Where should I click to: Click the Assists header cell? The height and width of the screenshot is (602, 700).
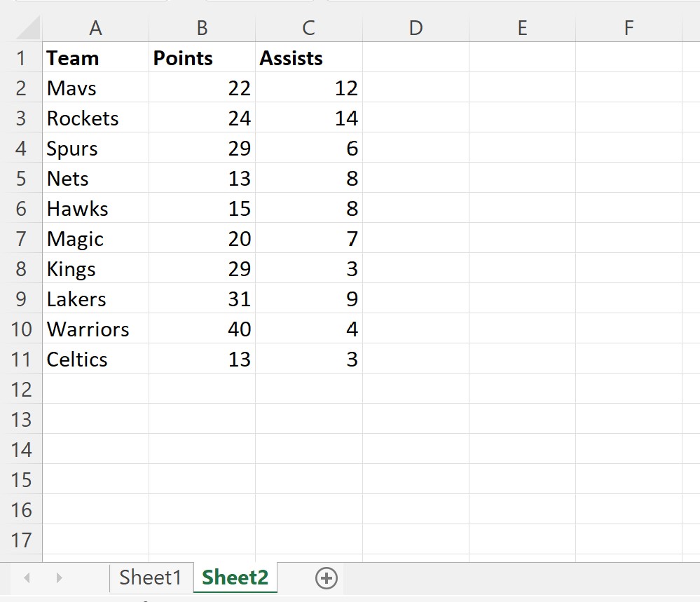[309, 57]
